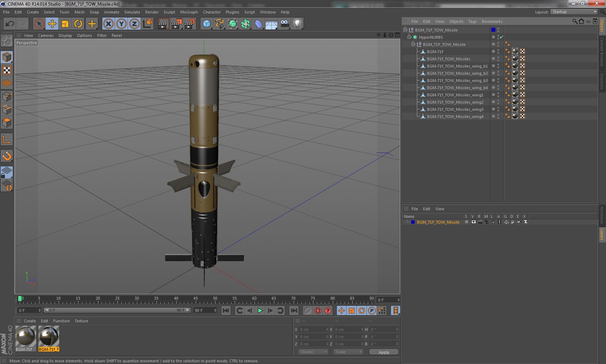Toggle snapping magnet icon
The image size is (606, 364).
(x=7, y=156)
